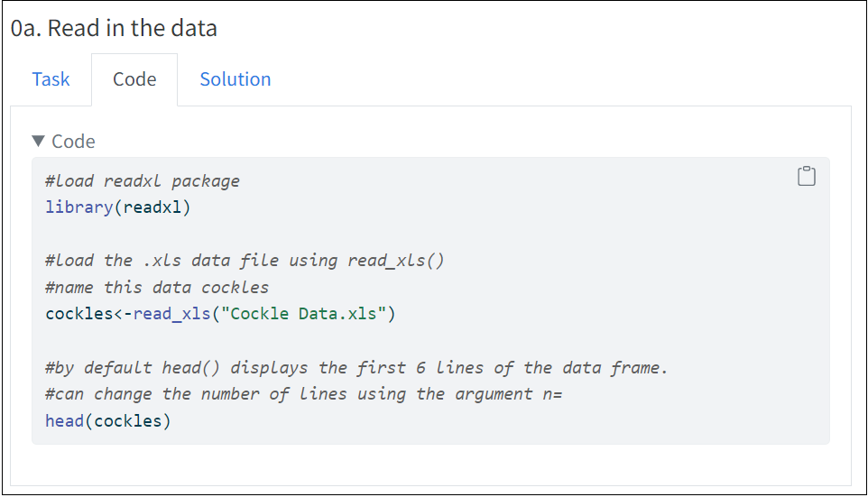Click the head function keyword
The width and height of the screenshot is (868, 497).
64,420
